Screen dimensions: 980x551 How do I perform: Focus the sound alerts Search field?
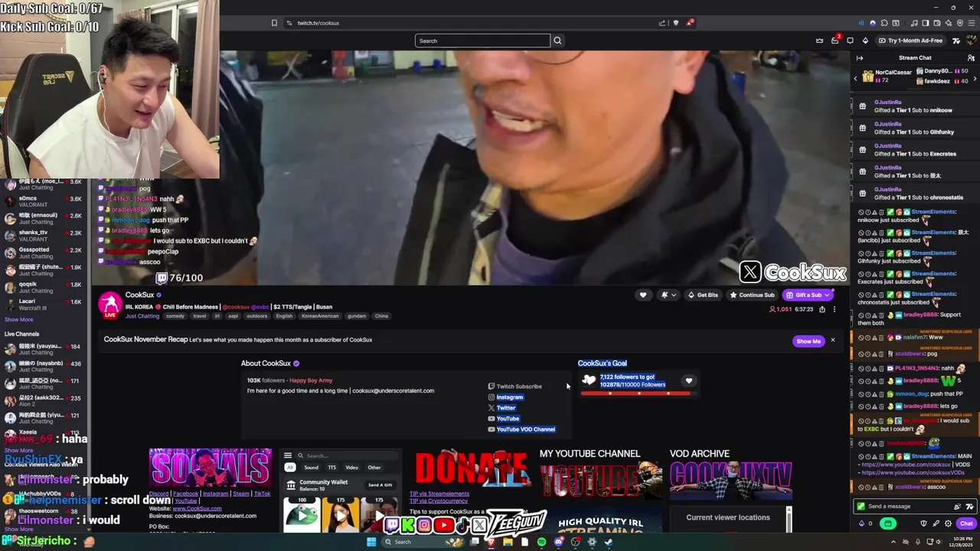348,455
